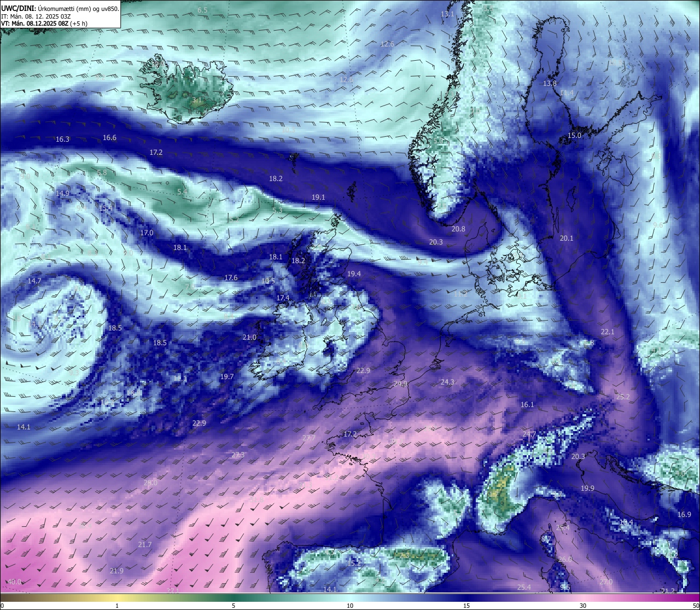
Task: Click the 10 tick label on color scale
Action: (350, 606)
